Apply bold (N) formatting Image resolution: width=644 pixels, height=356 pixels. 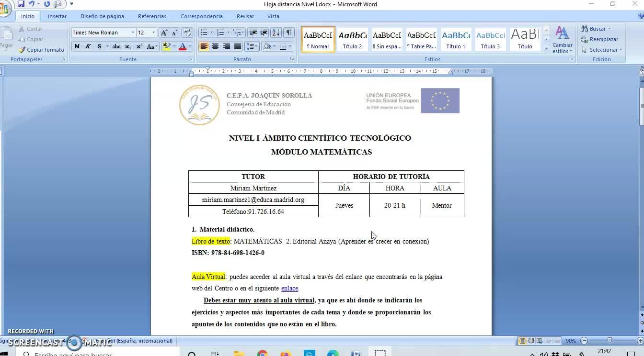pos(77,46)
